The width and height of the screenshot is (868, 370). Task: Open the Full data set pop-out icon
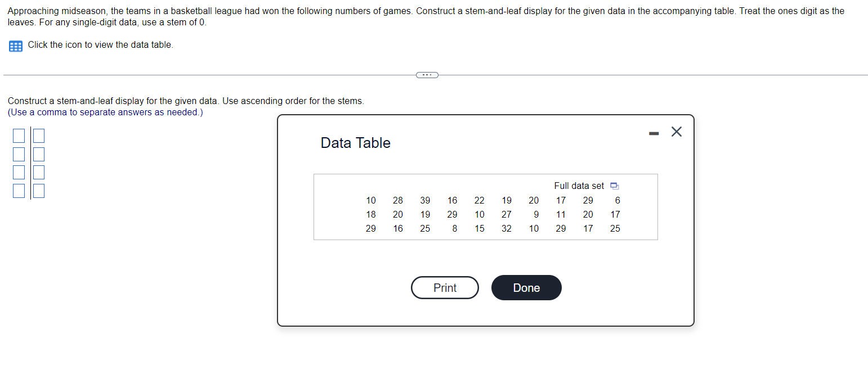(614, 186)
